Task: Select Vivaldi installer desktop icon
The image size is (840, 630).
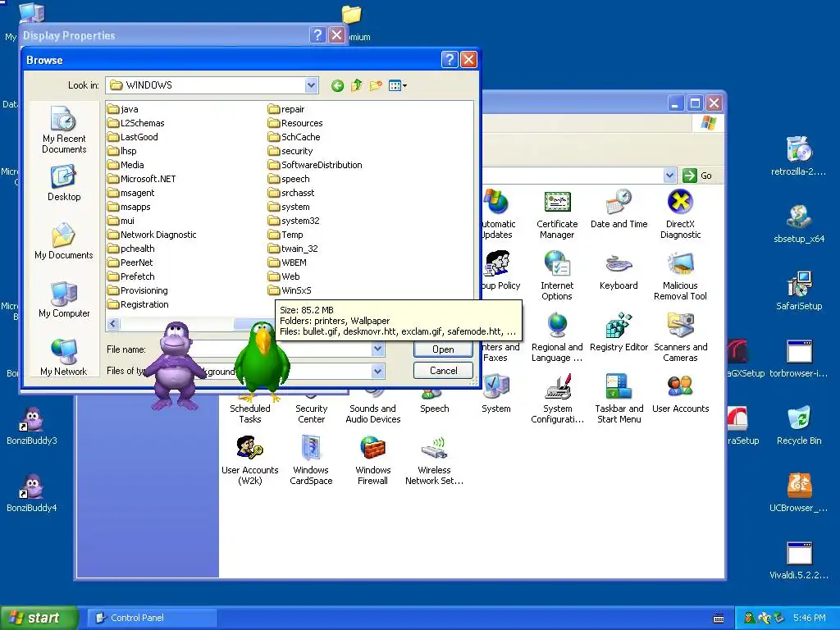Action: click(799, 561)
